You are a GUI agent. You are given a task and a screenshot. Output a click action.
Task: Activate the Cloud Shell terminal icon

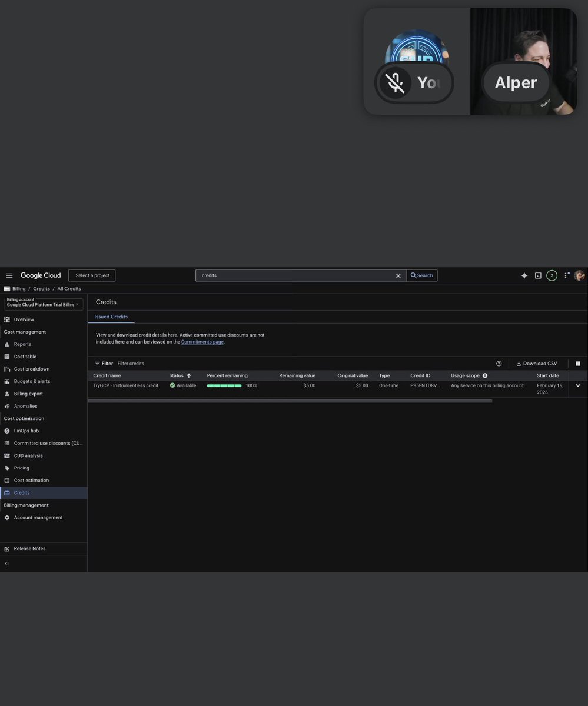pyautogui.click(x=538, y=275)
